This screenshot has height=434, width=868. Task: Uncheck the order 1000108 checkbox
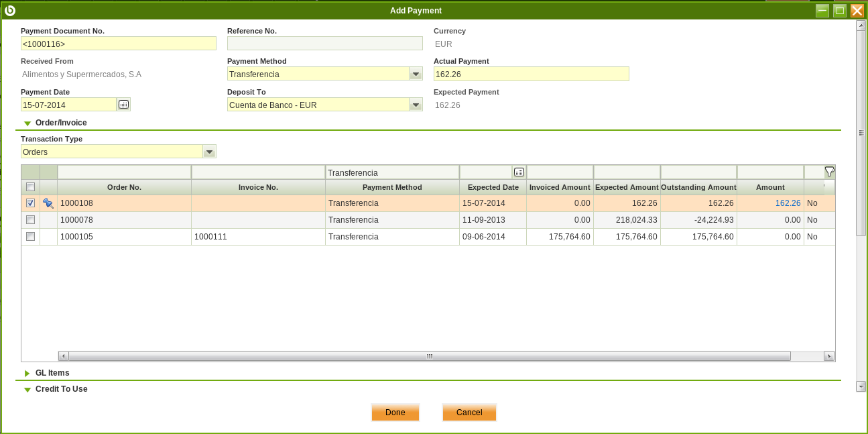click(30, 203)
